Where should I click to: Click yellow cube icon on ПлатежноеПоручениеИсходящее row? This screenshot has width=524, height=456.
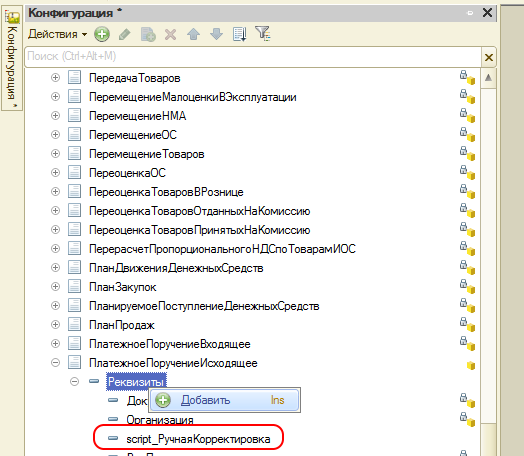coord(471,365)
